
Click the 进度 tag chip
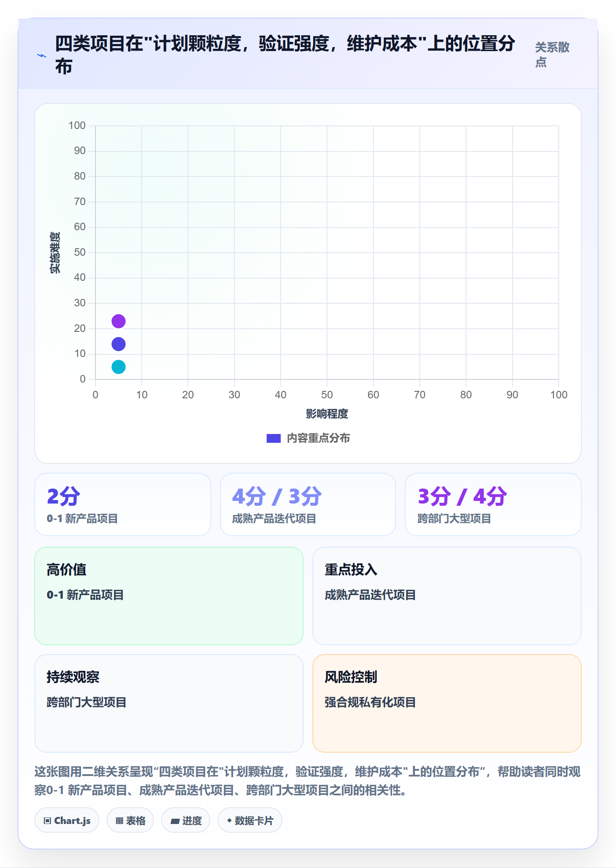(x=186, y=820)
